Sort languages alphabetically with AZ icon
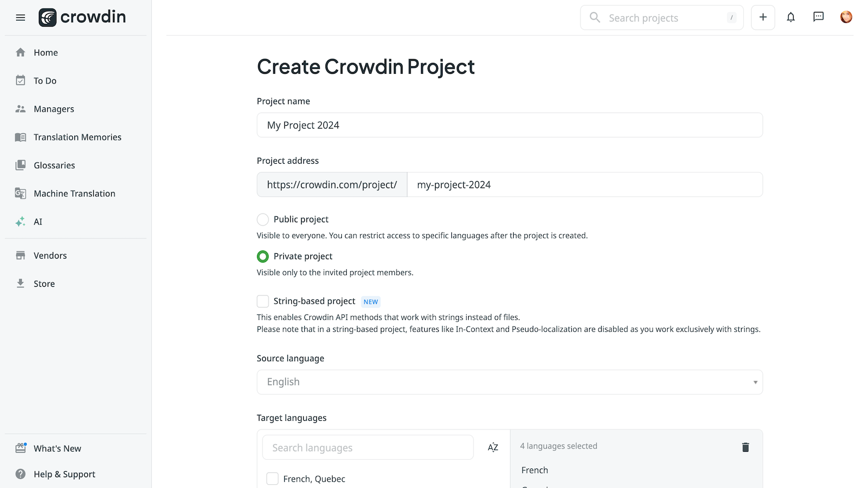This screenshot has width=868, height=488. (x=493, y=447)
